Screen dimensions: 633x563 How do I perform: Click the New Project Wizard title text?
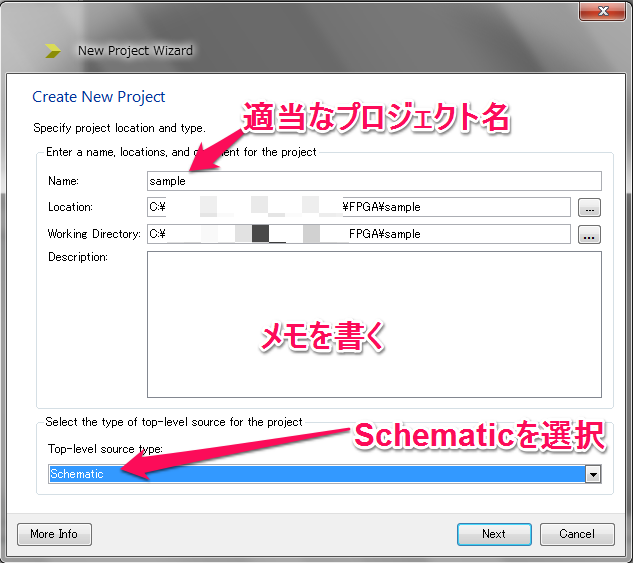click(x=135, y=50)
